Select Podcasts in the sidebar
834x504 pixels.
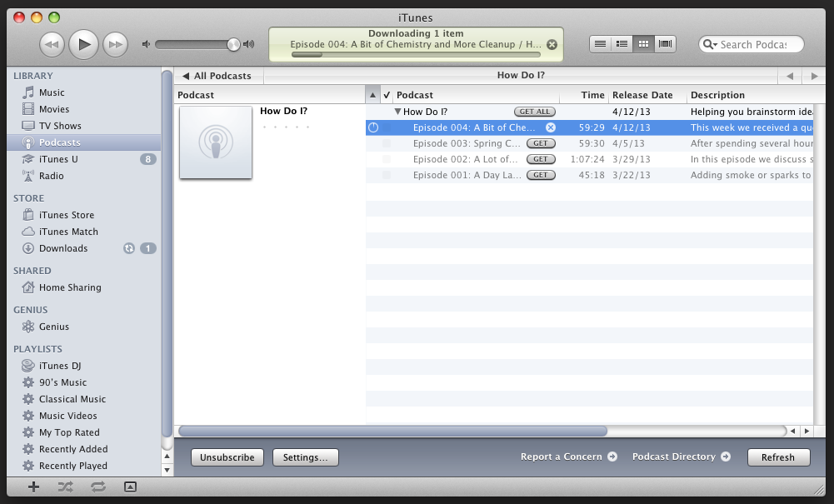coord(84,142)
